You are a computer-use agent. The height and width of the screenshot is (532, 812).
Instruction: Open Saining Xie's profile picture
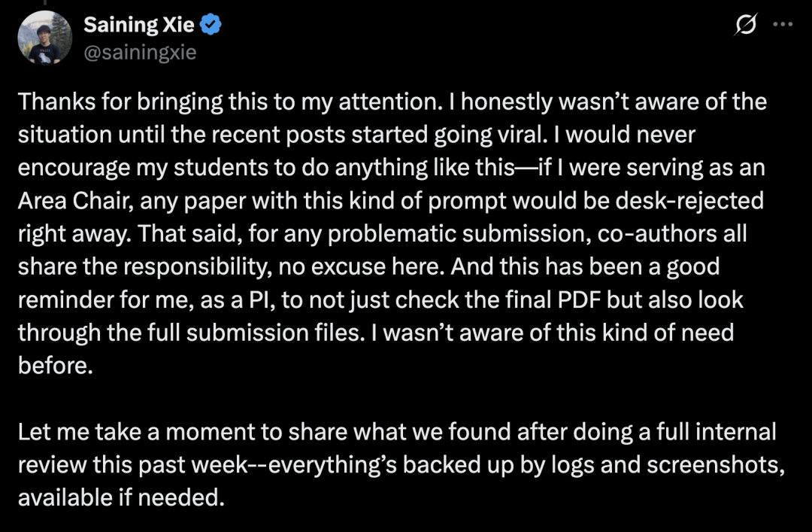45,38
